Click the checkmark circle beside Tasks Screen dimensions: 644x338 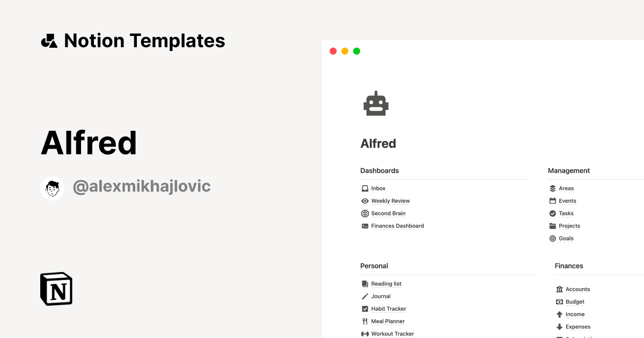pos(552,213)
